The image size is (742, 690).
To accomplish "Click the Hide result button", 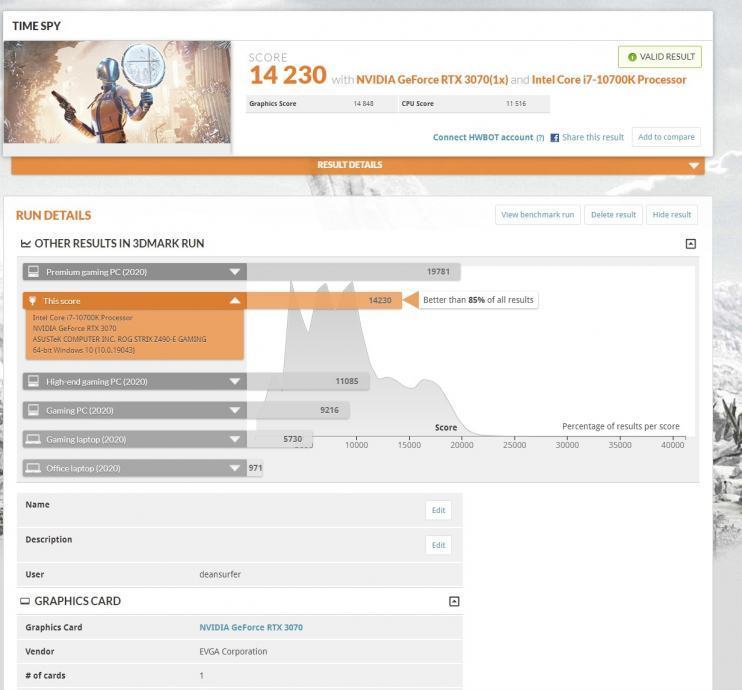I will click(x=671, y=215).
